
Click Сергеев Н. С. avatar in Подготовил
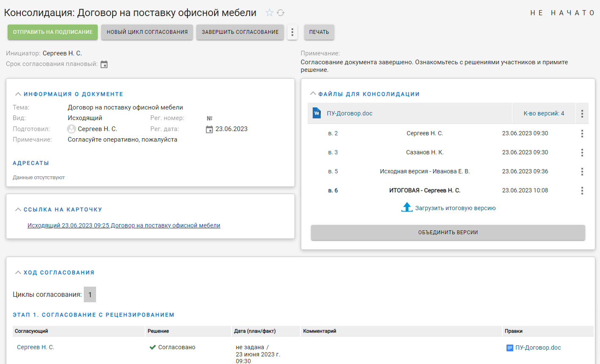pyautogui.click(x=72, y=129)
